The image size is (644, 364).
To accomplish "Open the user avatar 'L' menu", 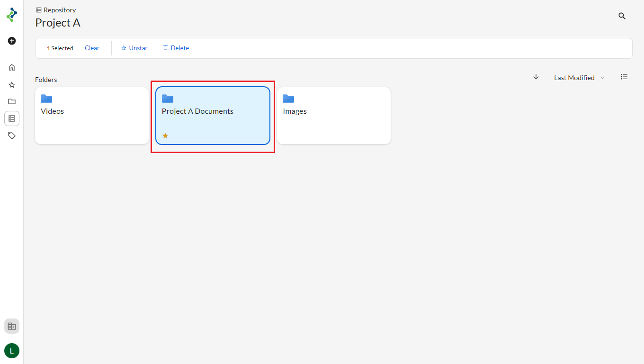I will [12, 351].
